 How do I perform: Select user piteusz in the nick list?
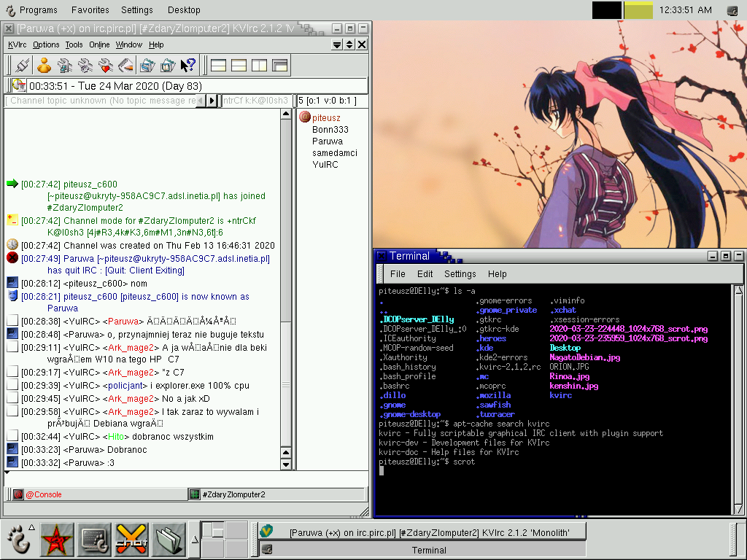326,117
